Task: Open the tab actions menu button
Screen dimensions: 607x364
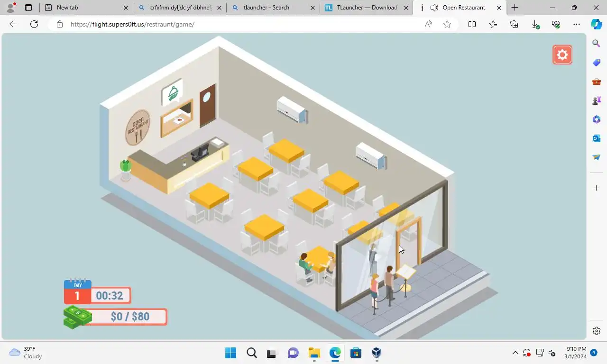Action: [x=28, y=8]
